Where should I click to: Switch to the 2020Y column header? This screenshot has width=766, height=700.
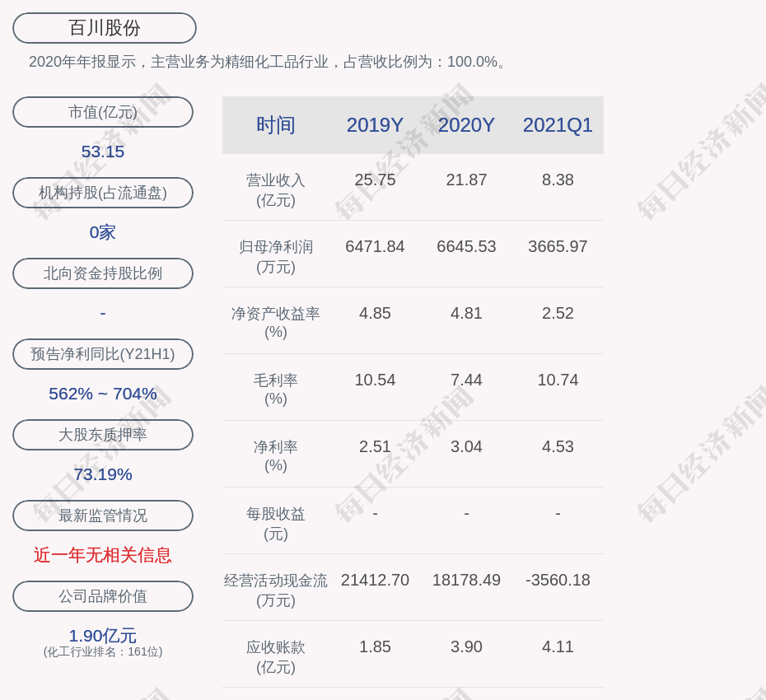pos(466,125)
